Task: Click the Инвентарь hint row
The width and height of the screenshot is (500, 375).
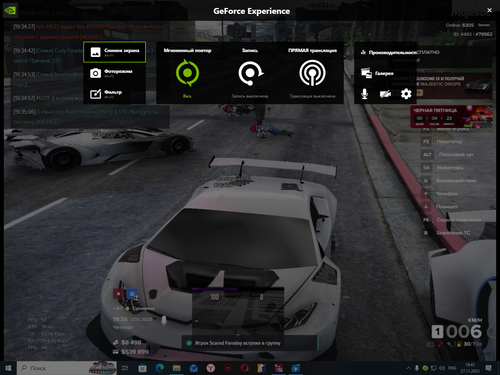Action: [443, 167]
